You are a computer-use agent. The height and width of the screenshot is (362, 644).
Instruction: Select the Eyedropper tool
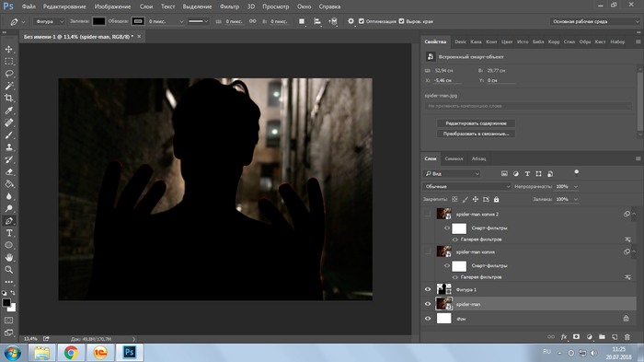(x=8, y=111)
